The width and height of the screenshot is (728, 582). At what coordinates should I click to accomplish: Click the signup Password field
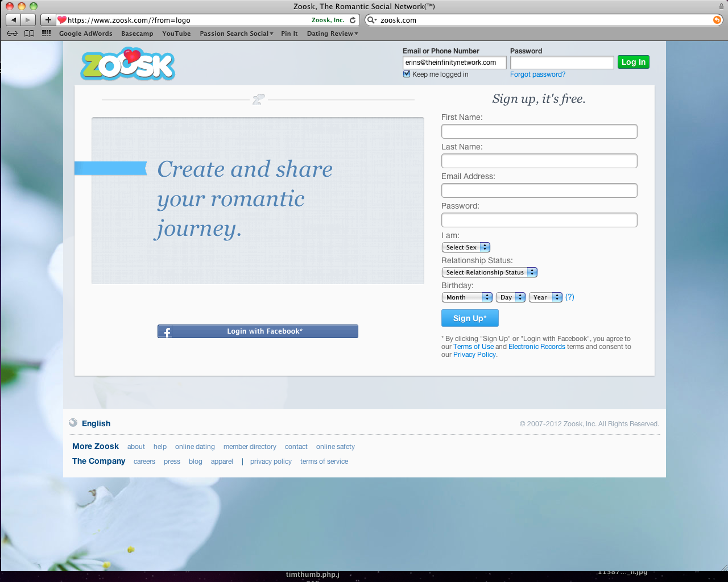(x=539, y=220)
